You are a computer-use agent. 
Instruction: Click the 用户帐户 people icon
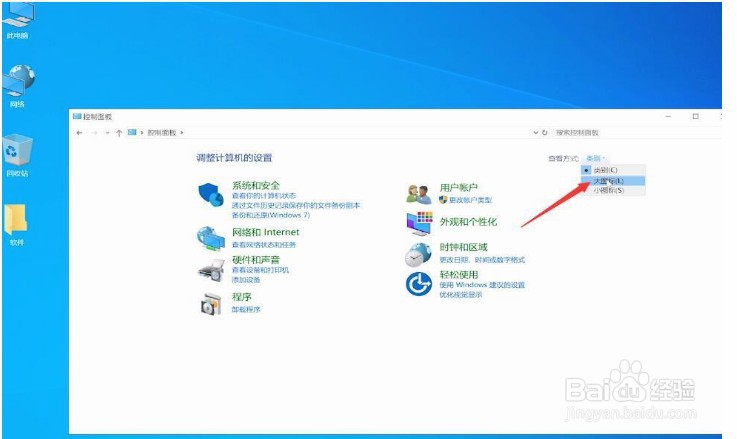418,194
